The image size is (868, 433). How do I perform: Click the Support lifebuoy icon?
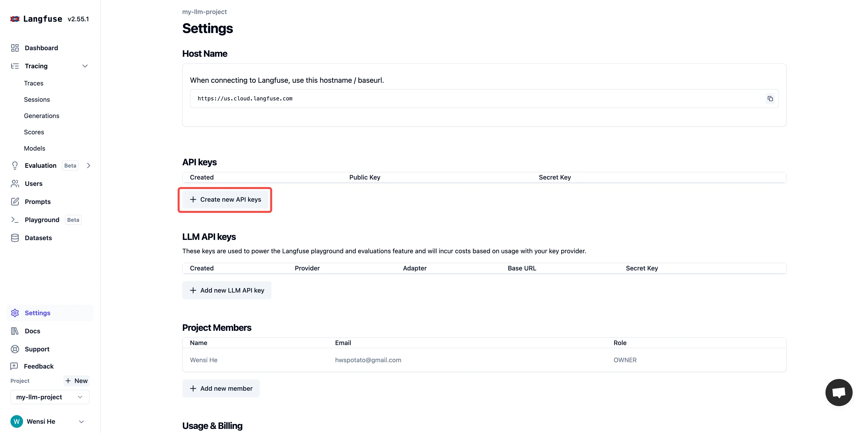coord(15,349)
